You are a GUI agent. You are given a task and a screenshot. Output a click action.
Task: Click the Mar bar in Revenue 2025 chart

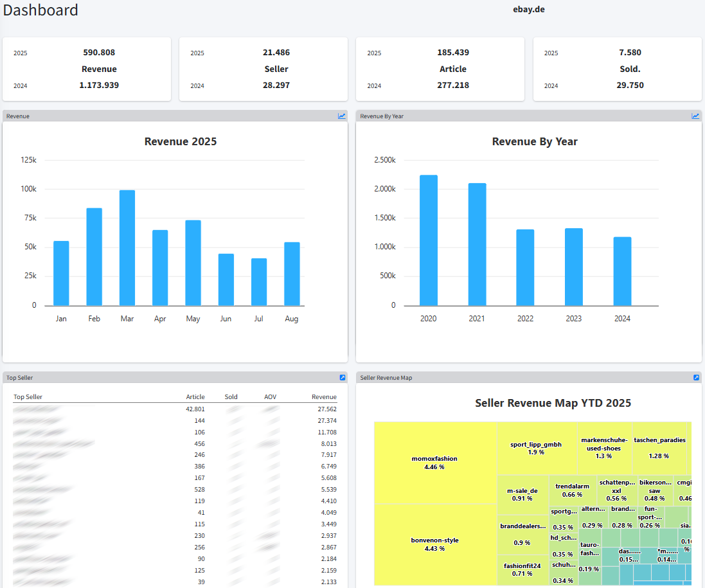(x=127, y=248)
